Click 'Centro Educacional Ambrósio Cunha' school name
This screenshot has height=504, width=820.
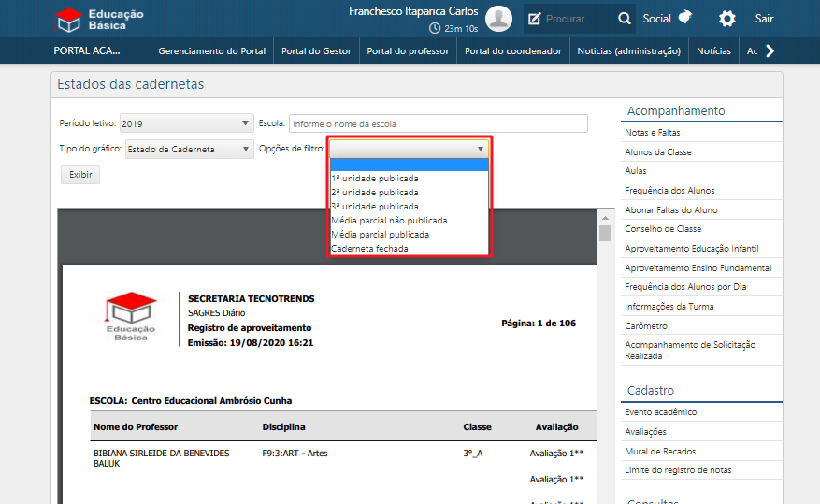[211, 401]
